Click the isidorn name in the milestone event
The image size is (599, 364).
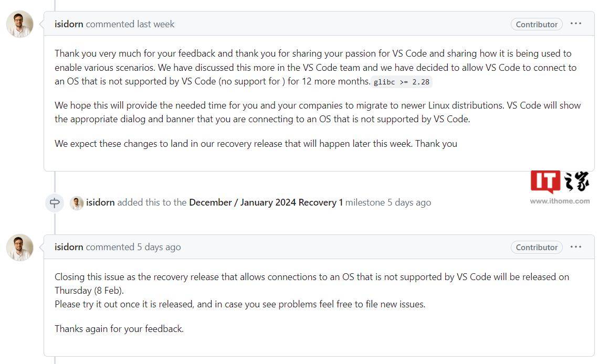pyautogui.click(x=100, y=202)
